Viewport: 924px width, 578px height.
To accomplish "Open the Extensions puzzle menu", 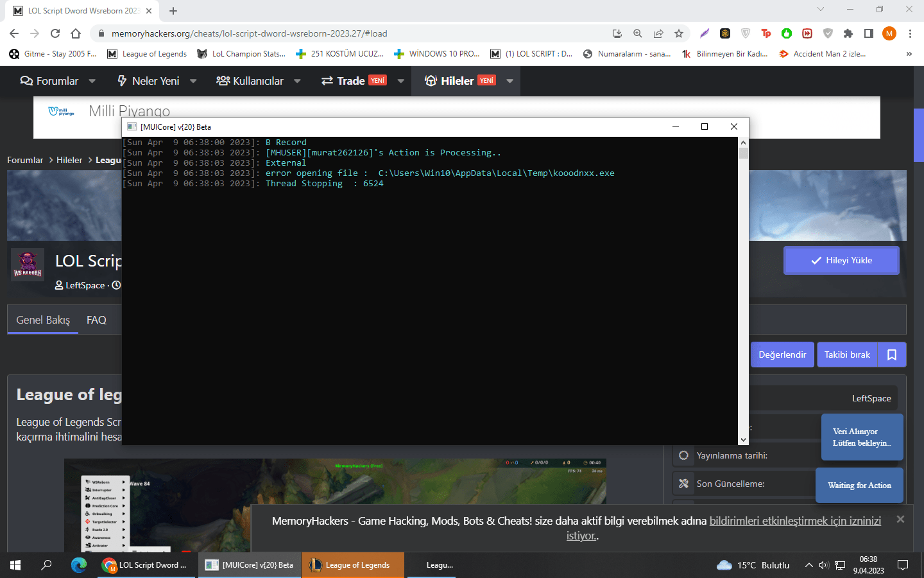I will coord(848,33).
